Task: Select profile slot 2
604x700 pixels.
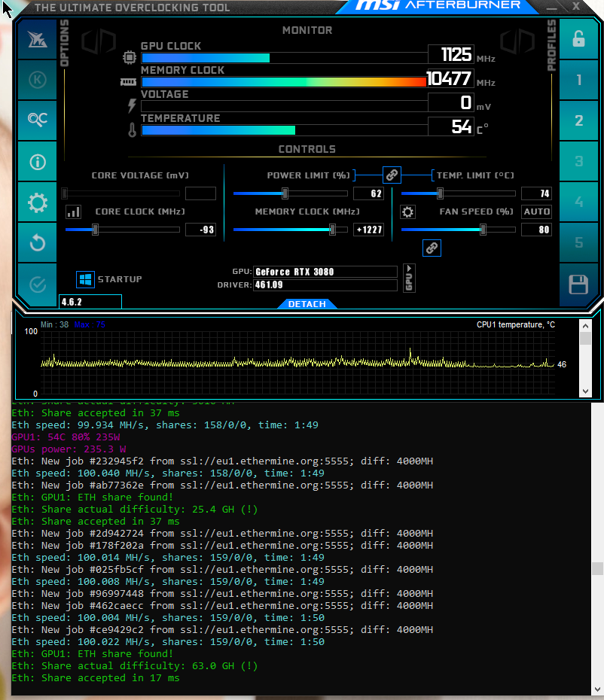Action: 578,120
